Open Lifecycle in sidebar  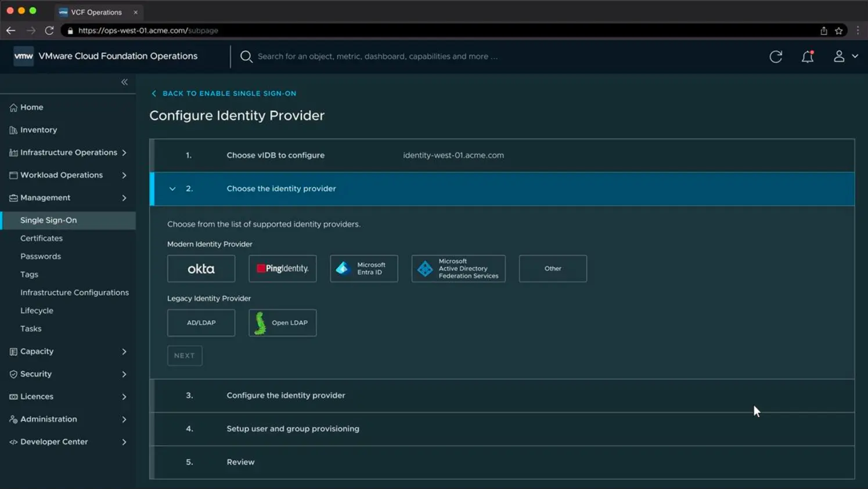click(37, 310)
